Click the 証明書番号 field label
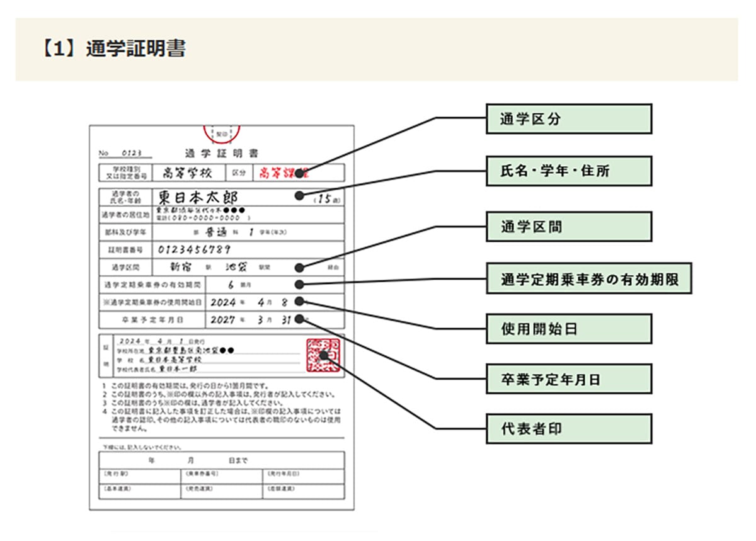The width and height of the screenshot is (756, 541). (126, 250)
